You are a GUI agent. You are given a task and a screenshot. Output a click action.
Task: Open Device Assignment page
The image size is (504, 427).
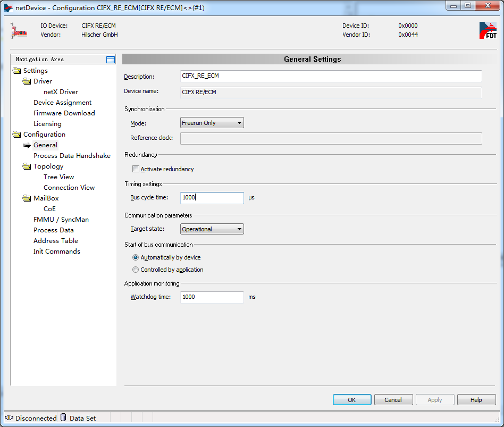tap(62, 102)
